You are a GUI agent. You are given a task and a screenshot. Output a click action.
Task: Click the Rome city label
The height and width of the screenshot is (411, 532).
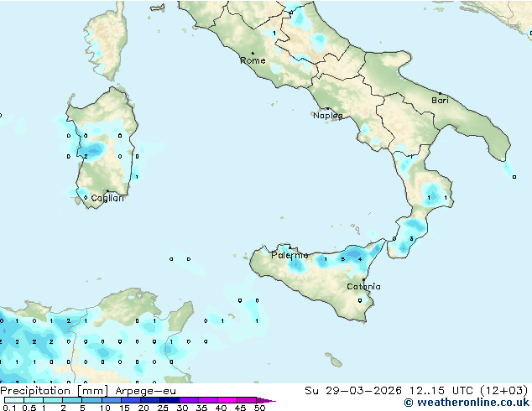(253, 60)
